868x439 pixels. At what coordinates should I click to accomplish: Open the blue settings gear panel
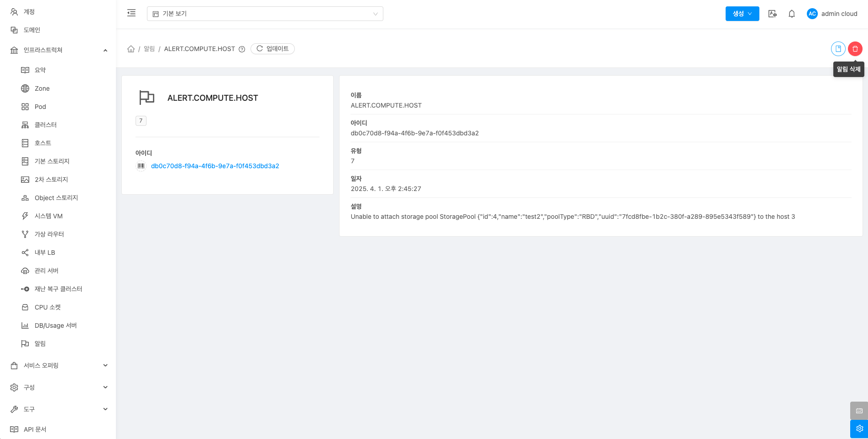coord(859,429)
